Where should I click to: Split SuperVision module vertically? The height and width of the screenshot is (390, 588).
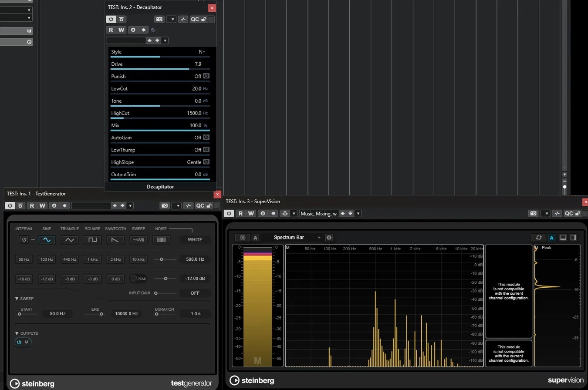point(573,237)
